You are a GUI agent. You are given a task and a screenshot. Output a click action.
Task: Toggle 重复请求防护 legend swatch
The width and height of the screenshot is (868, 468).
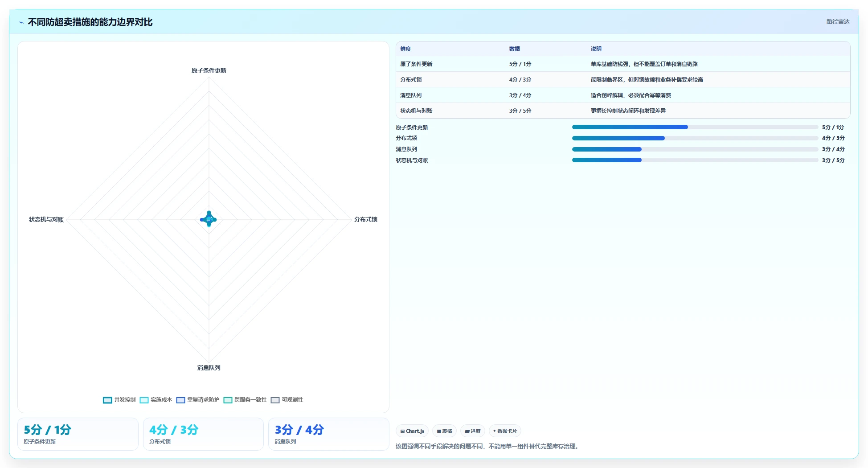pos(180,400)
